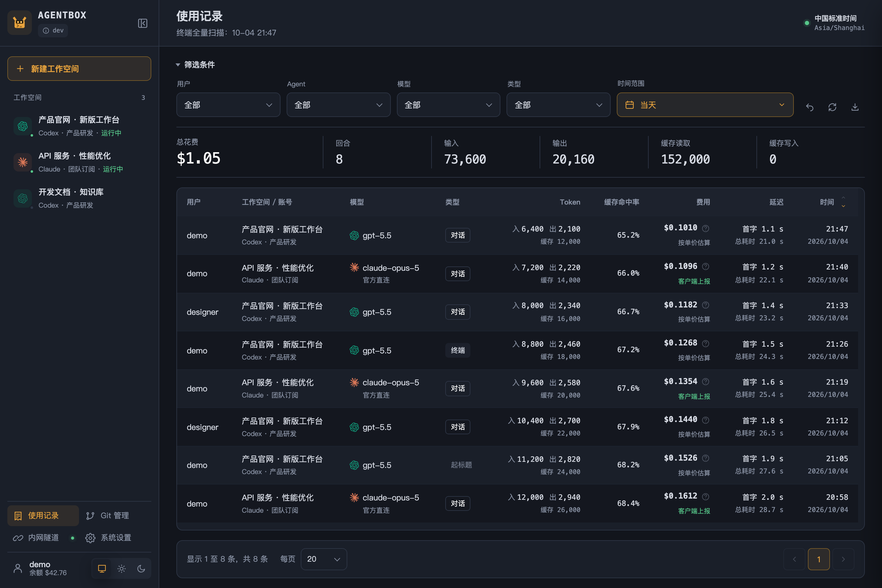This screenshot has height=588, width=882.
Task: Click the user avatar icon at bottom
Action: point(18,568)
